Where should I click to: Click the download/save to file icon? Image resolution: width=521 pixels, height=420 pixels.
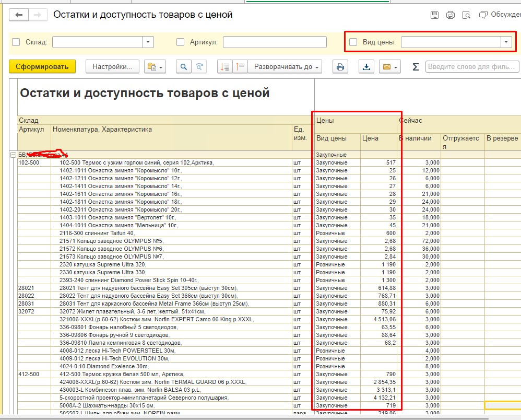366,67
